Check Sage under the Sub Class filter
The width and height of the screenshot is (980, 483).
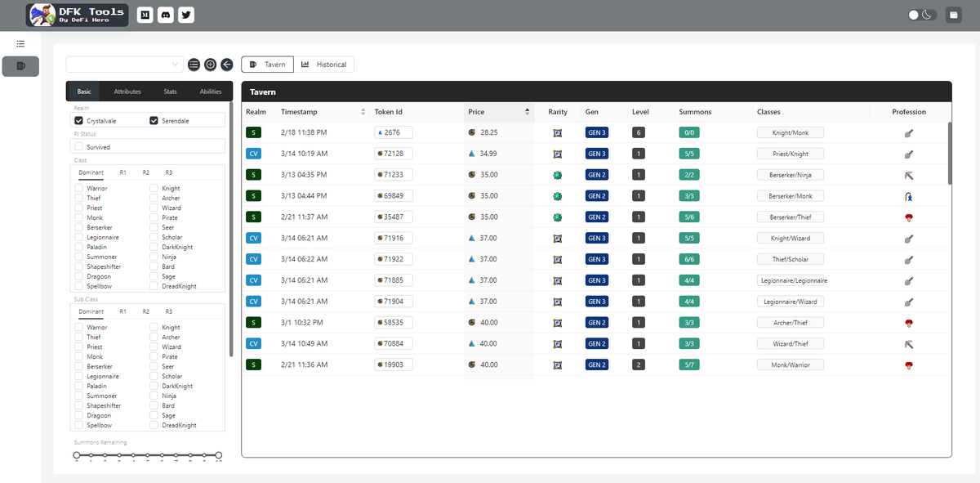[154, 415]
